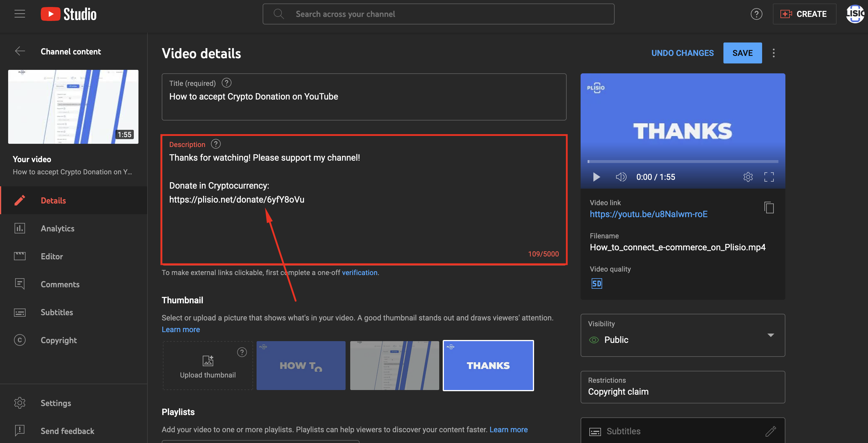This screenshot has height=443, width=868.
Task: Open the verification link
Action: coord(360,272)
